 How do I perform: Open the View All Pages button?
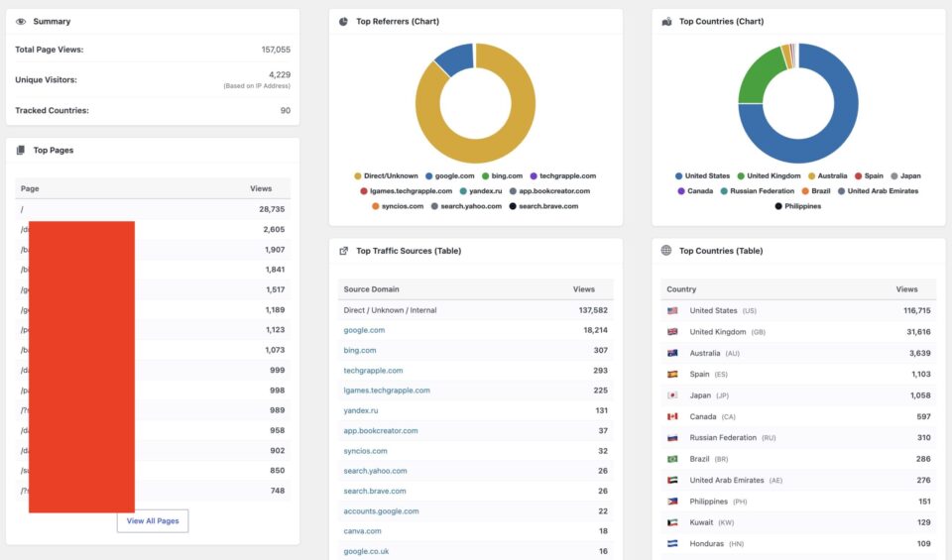pyautogui.click(x=153, y=521)
